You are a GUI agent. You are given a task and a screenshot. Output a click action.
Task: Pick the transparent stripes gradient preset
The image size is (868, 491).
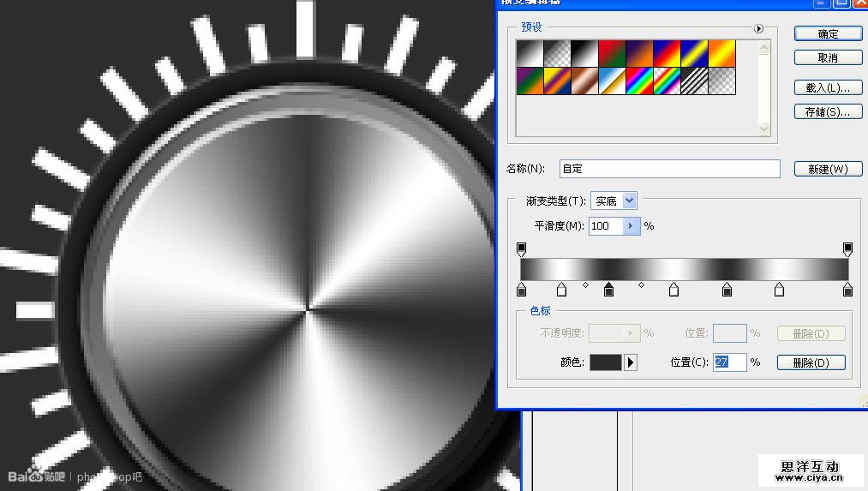pyautogui.click(x=694, y=81)
